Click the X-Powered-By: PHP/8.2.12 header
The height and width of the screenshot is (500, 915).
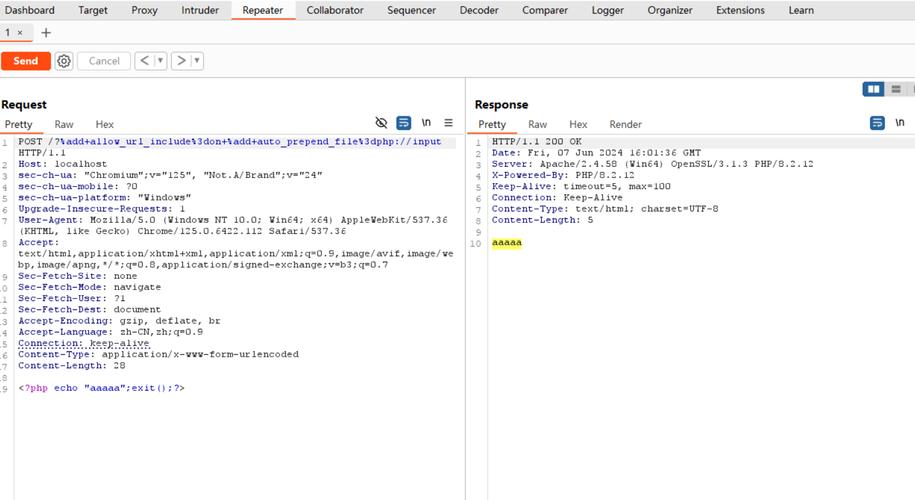point(563,175)
